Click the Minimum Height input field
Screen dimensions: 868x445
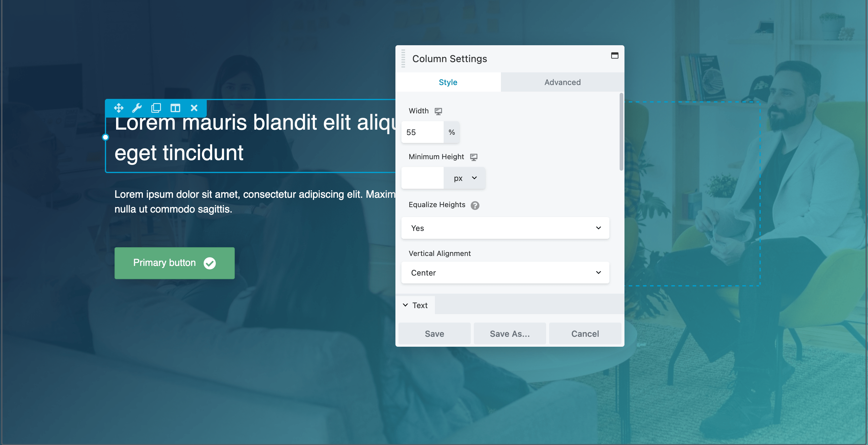point(423,178)
